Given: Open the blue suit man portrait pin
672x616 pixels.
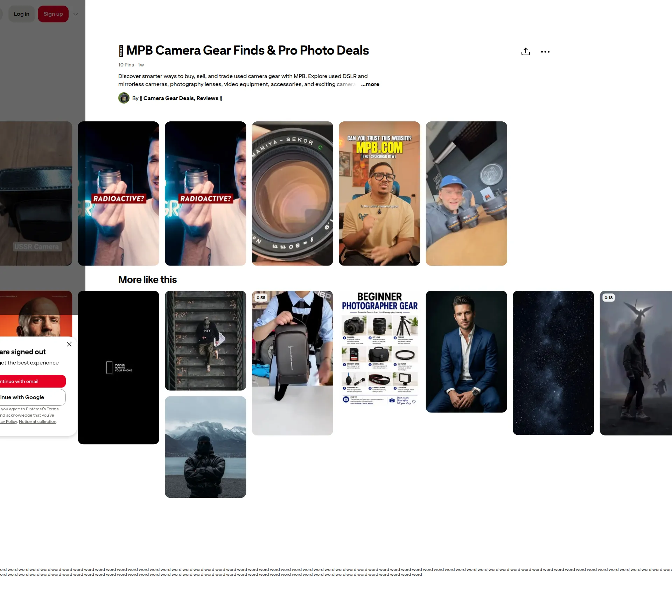Looking at the screenshot, I should [x=467, y=352].
